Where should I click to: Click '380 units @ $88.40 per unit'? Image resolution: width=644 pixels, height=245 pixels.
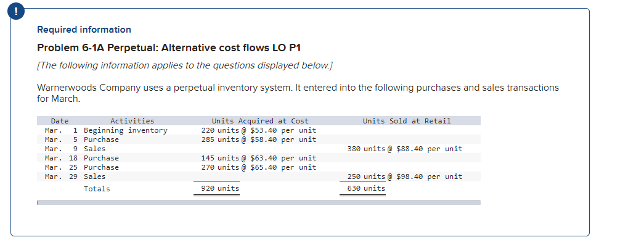tap(405, 149)
